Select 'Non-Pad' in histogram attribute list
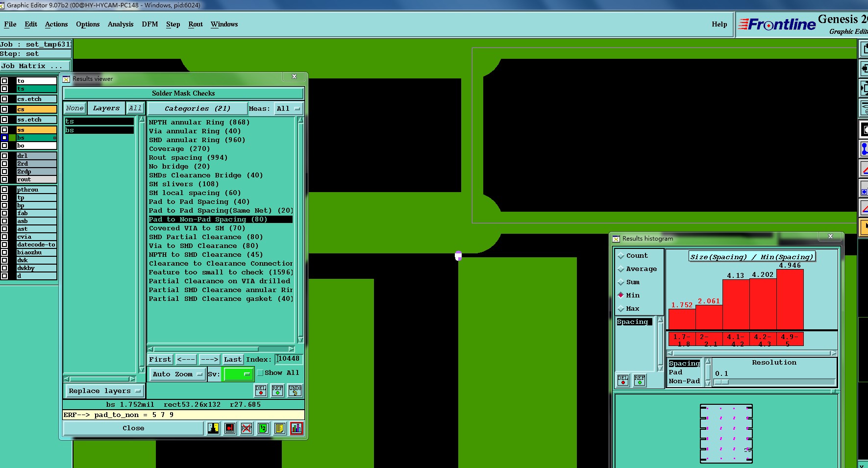This screenshot has width=868, height=468. click(x=684, y=381)
